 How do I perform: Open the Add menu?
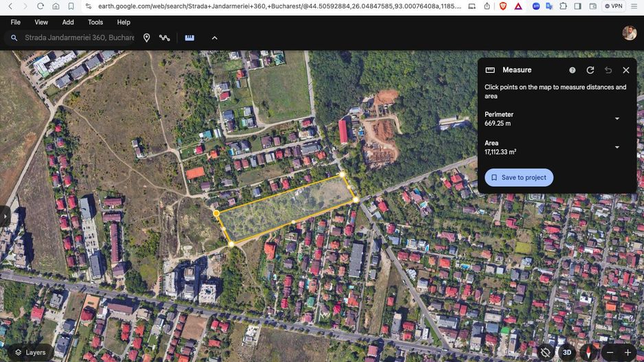68,22
